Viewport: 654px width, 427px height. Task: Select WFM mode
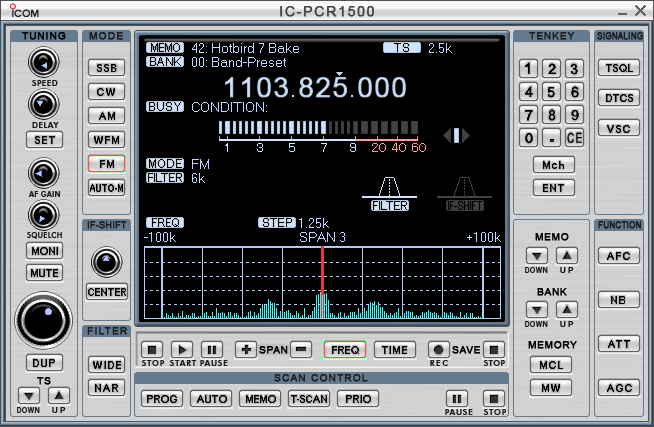tap(106, 140)
